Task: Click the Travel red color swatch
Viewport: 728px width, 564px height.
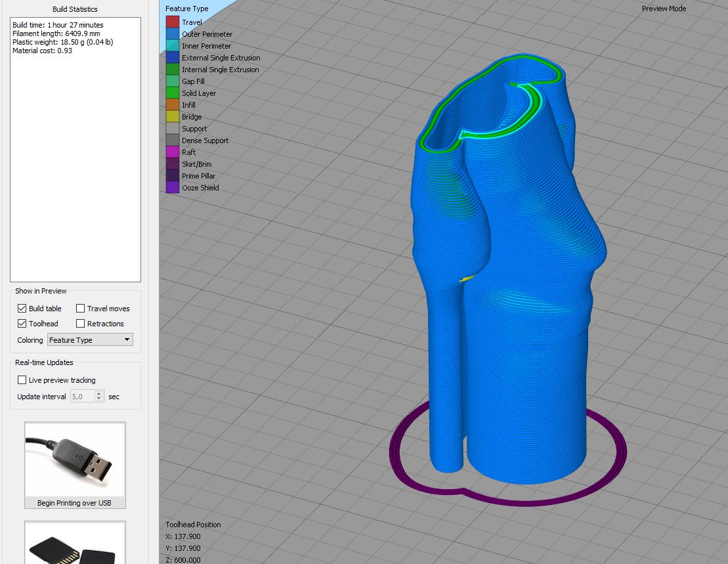Action: point(173,22)
